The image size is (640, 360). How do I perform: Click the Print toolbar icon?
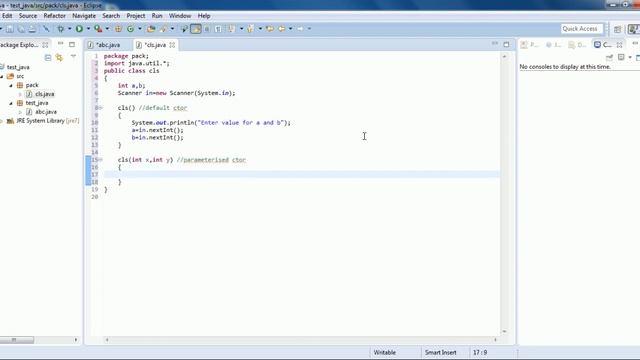pyautogui.click(x=32, y=29)
